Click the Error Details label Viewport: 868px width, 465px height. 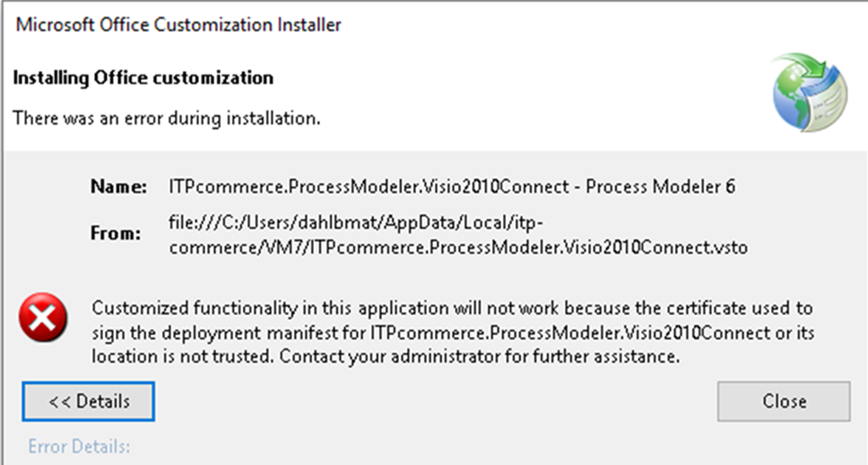79,446
